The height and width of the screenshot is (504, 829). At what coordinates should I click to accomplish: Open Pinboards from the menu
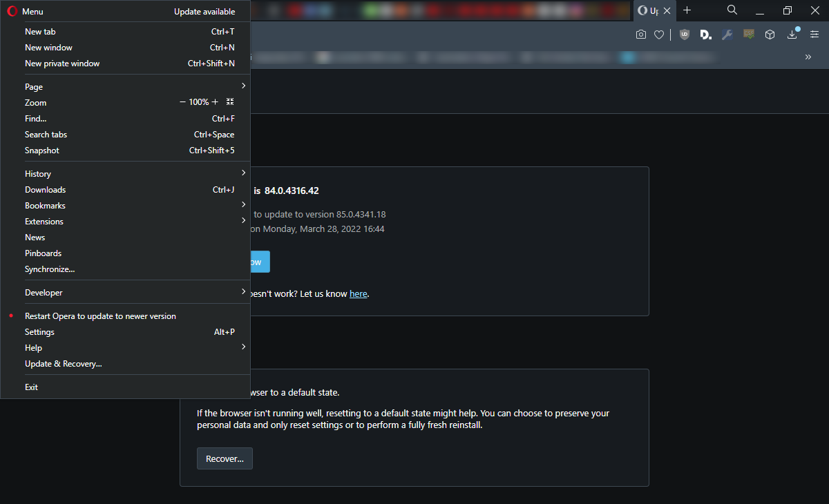(x=125, y=253)
